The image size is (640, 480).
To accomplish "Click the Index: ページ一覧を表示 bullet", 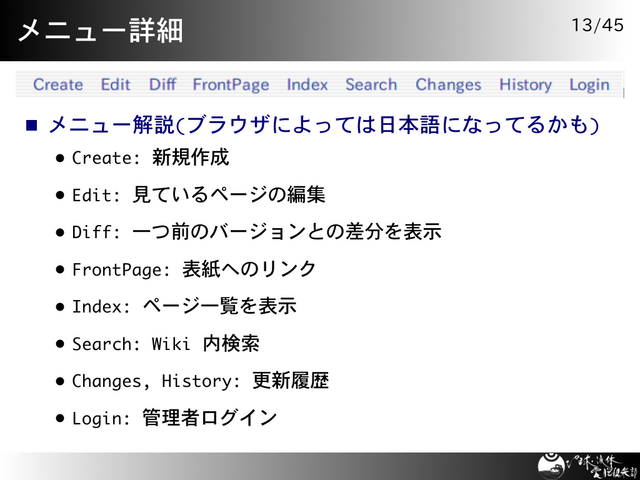I will [x=184, y=306].
